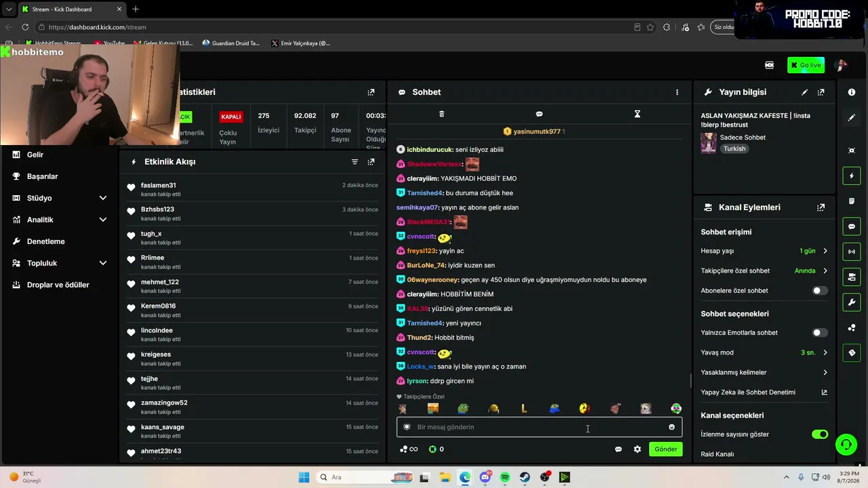Toggle Yalnızca Emotlarla sohbet switch

(820, 333)
